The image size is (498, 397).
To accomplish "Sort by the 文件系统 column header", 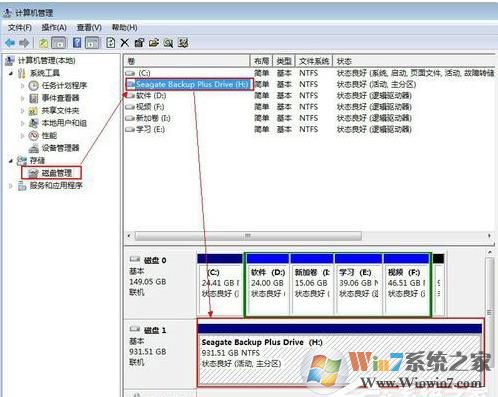I will tap(314, 61).
